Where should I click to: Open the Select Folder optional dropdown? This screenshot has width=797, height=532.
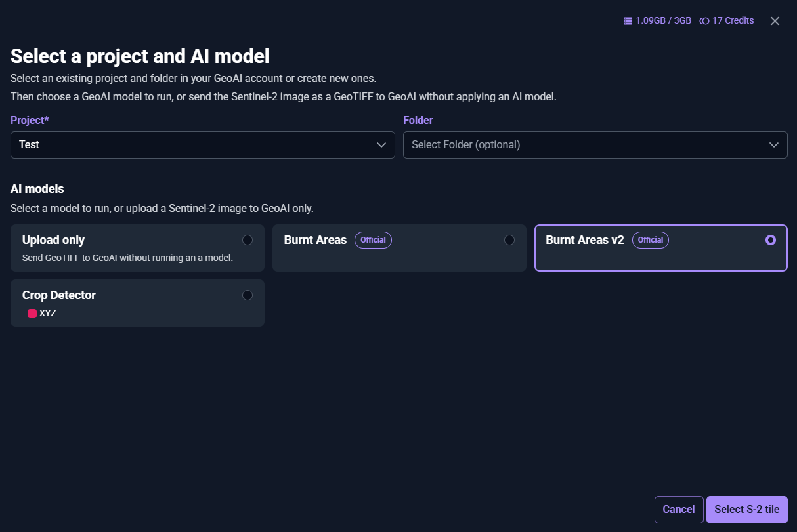(x=595, y=145)
